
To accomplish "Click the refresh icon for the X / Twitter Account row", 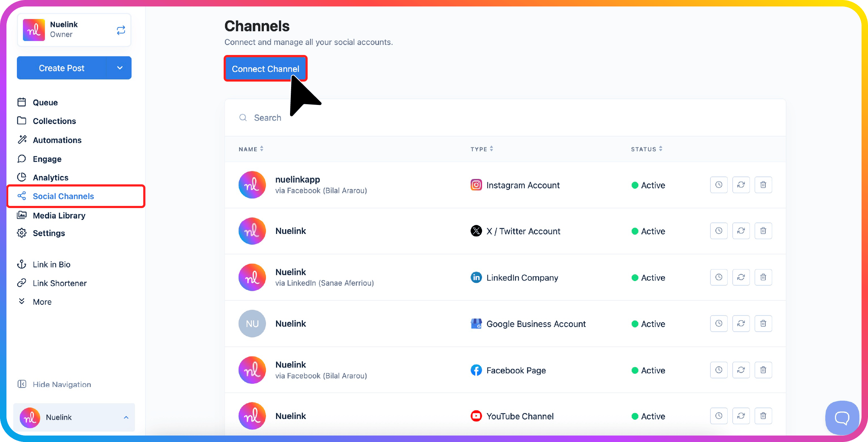I will pyautogui.click(x=741, y=231).
